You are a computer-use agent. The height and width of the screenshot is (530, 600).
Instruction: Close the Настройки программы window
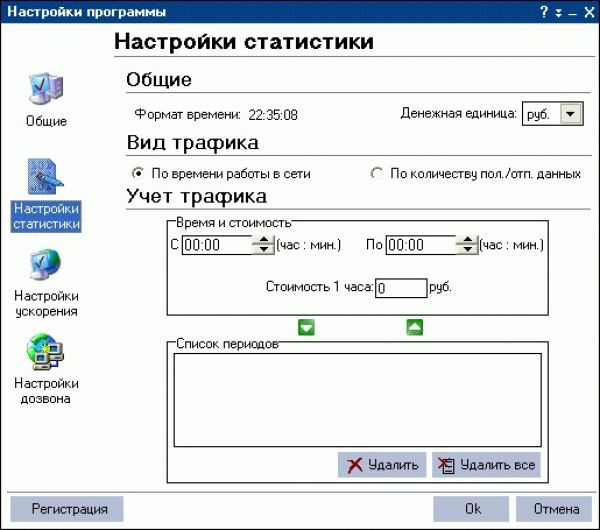[x=589, y=13]
